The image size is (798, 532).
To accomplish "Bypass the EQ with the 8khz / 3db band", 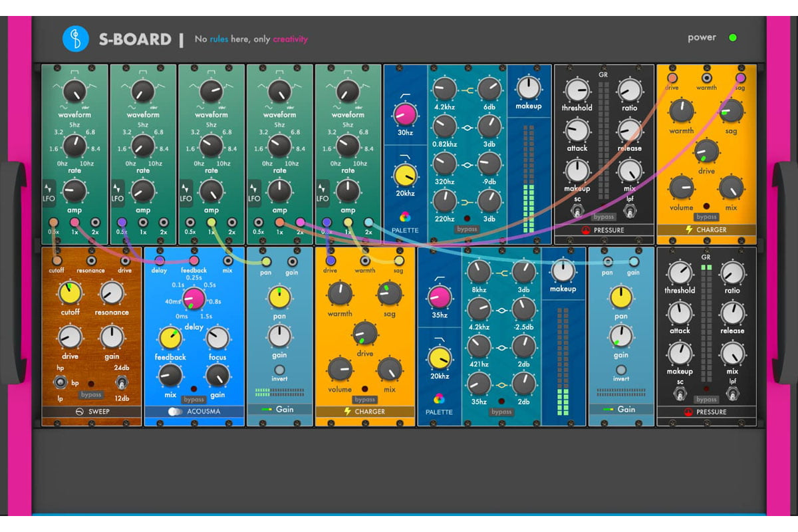I will [x=501, y=412].
